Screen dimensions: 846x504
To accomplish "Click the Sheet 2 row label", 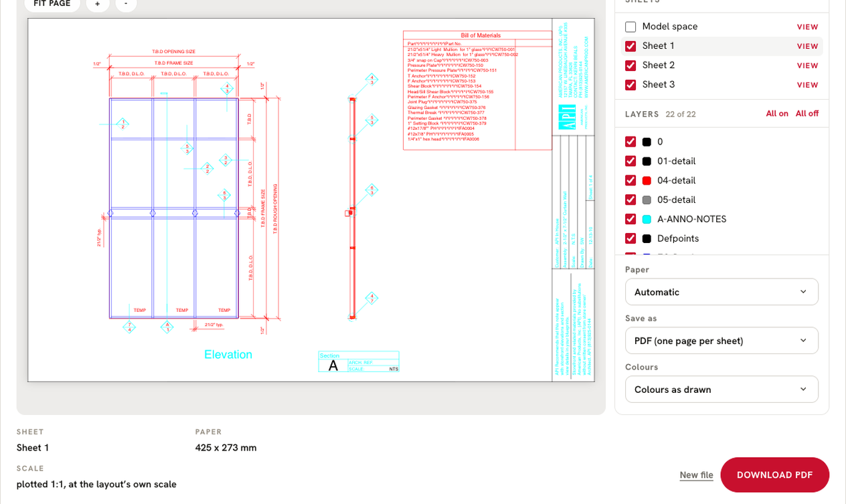I will [x=659, y=66].
